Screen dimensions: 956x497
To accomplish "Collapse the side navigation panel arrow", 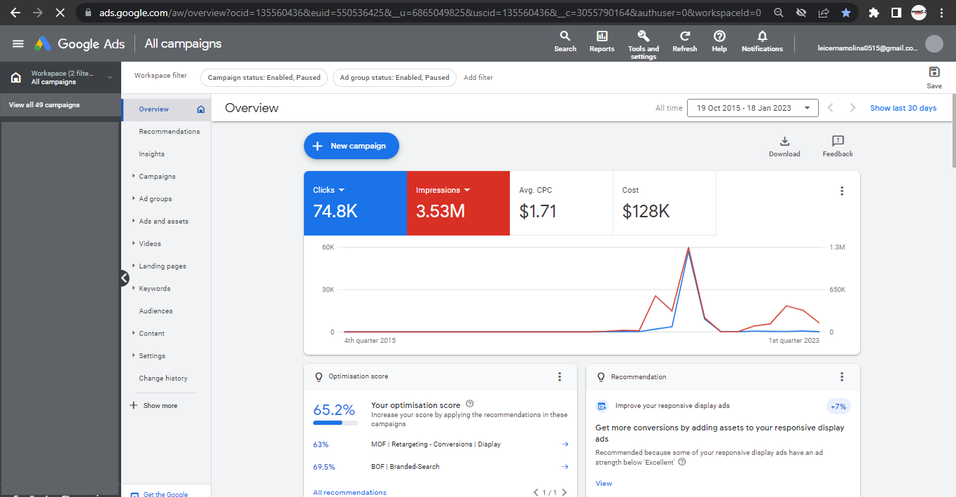I will pos(125,278).
